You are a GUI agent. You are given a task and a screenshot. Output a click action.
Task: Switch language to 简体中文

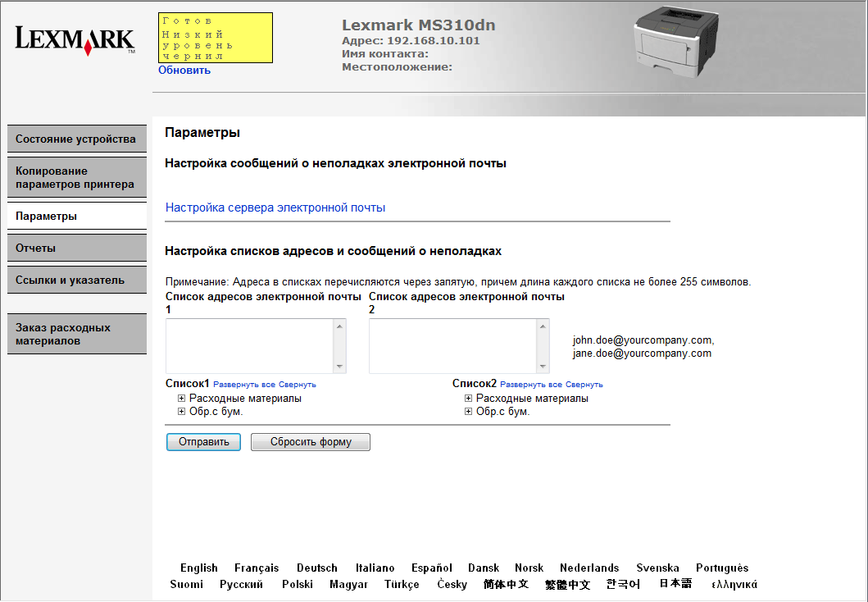(506, 584)
